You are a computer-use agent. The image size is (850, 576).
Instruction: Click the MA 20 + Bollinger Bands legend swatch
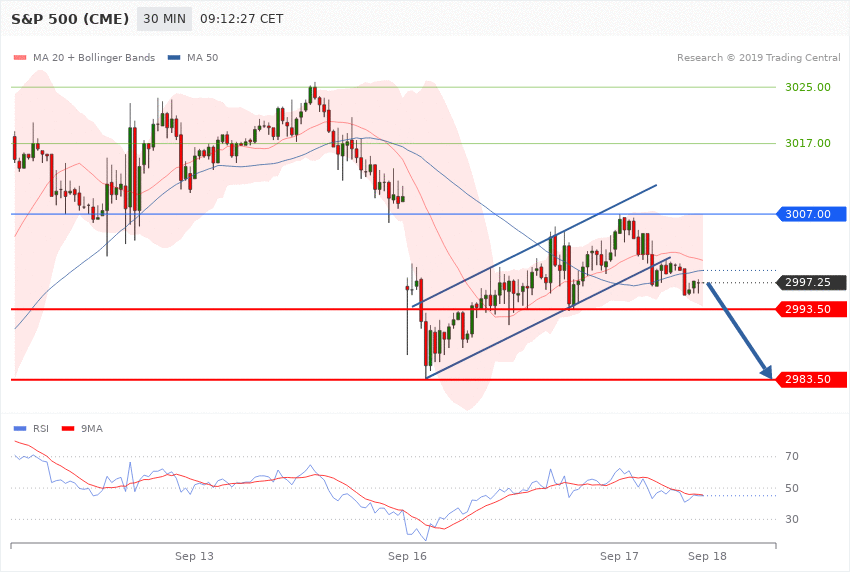pyautogui.click(x=20, y=57)
